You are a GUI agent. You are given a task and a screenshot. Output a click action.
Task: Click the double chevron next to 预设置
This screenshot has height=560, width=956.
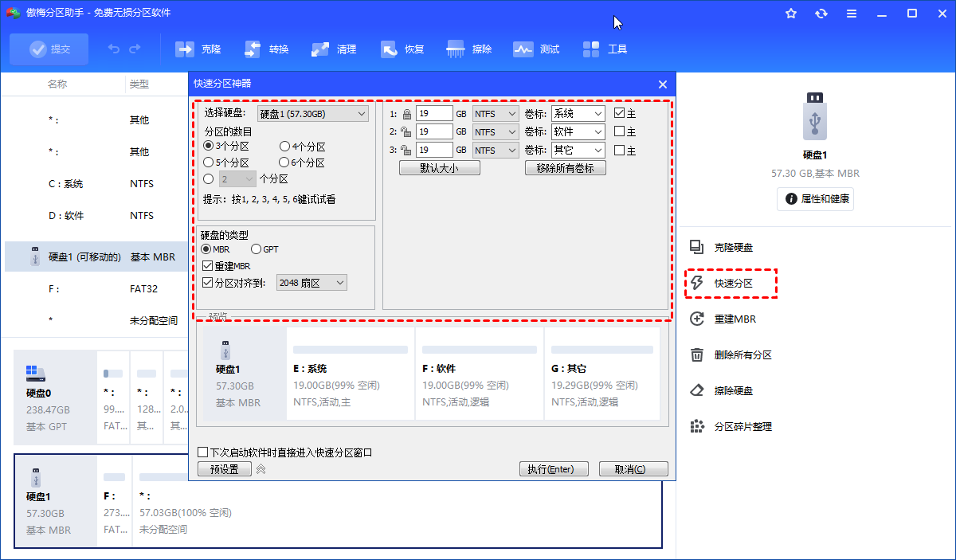coord(261,469)
